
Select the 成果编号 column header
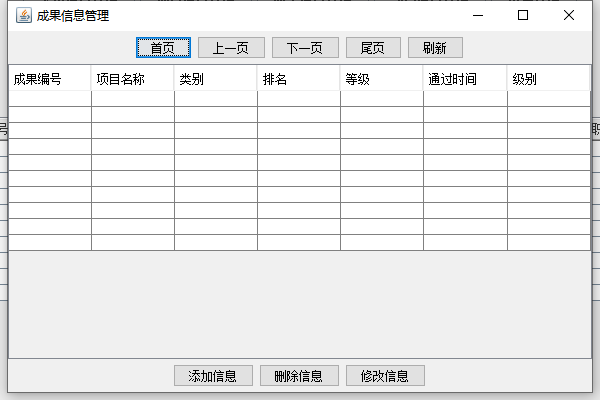(50, 79)
